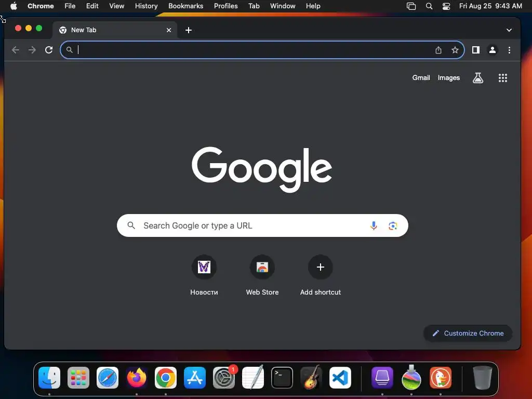Screen dimensions: 532x399
Task: Open the Window menu
Action: (283, 6)
